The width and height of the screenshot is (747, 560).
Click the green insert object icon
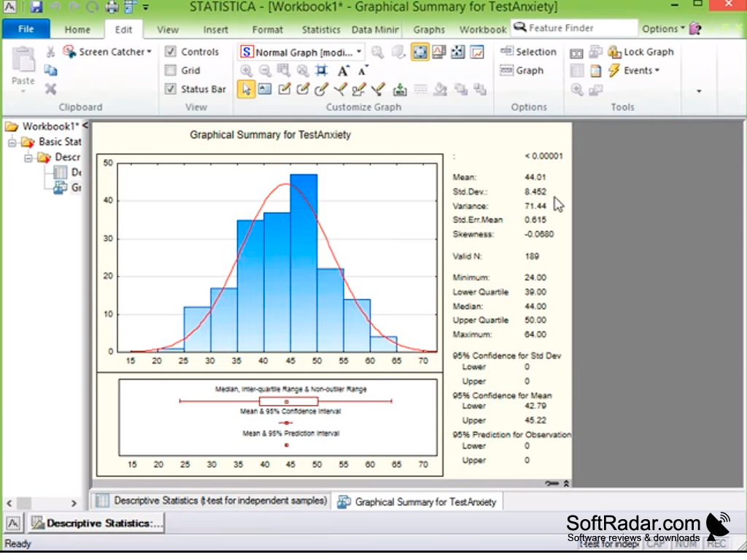(x=400, y=89)
